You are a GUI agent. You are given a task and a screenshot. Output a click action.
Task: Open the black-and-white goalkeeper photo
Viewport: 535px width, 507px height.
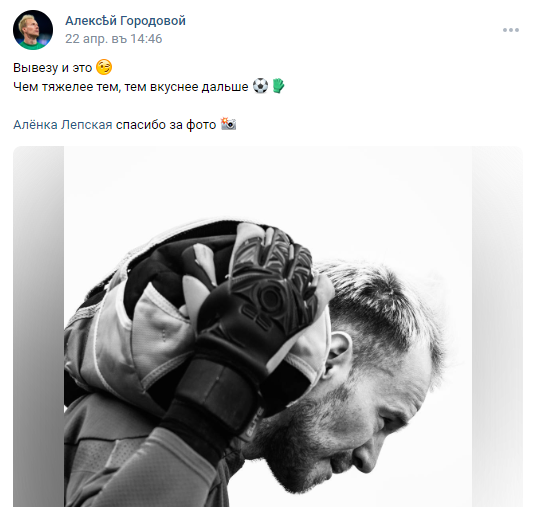pos(268,327)
